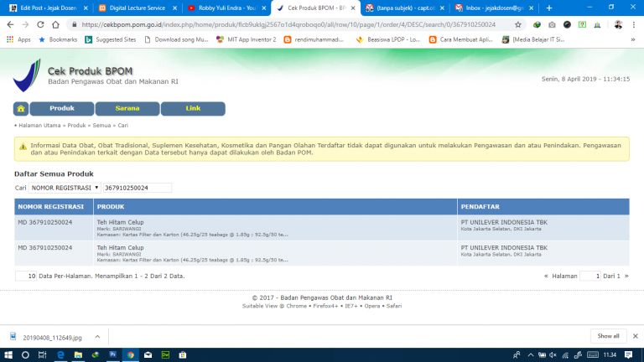Open the Beasiswa LPDP bookmark
The image size is (644, 362).
coord(388,39)
